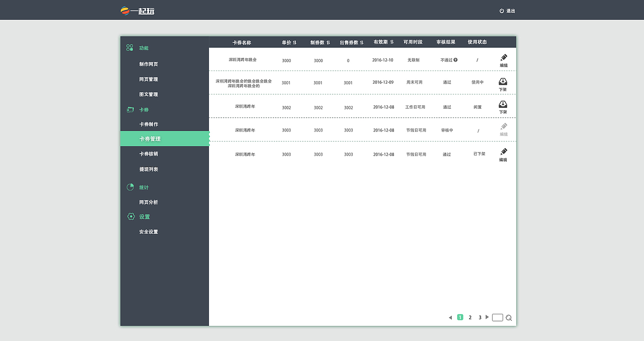
Task: Open 安全设置 in the sidebar
Action: [148, 232]
